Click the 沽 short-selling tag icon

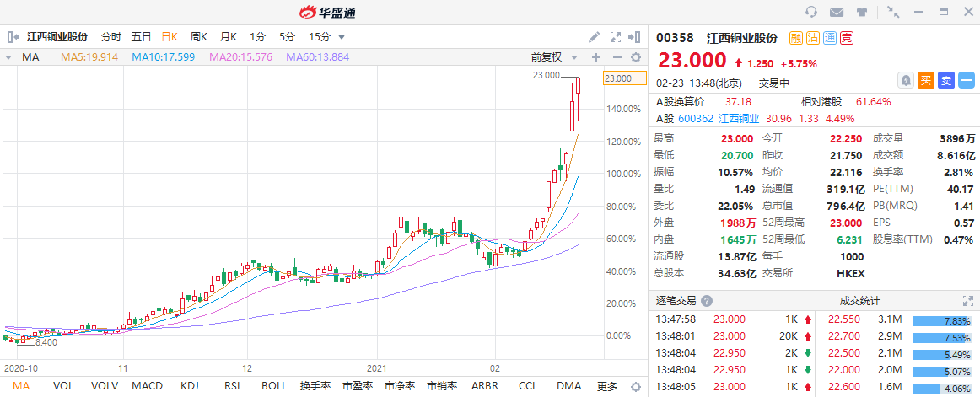[813, 37]
